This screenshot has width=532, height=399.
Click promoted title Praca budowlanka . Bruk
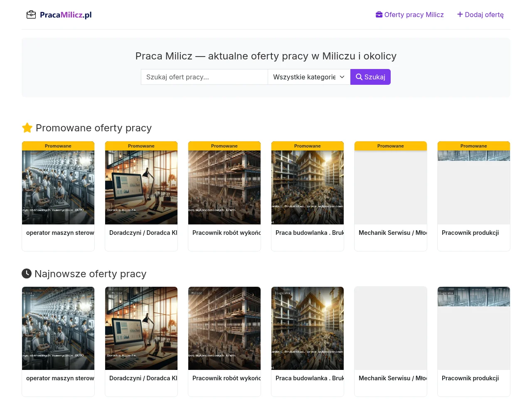(310, 233)
